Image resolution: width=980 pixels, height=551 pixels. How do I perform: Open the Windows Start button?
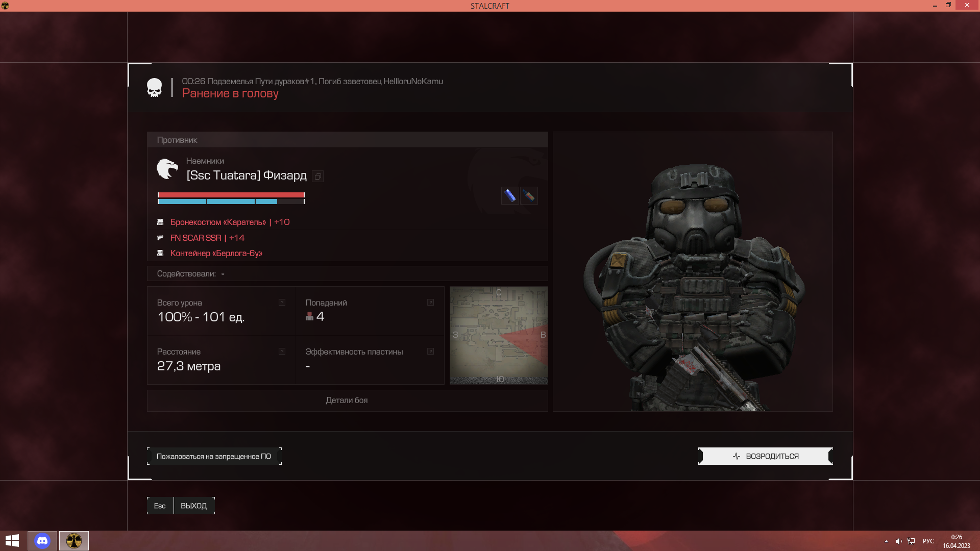[x=12, y=541]
